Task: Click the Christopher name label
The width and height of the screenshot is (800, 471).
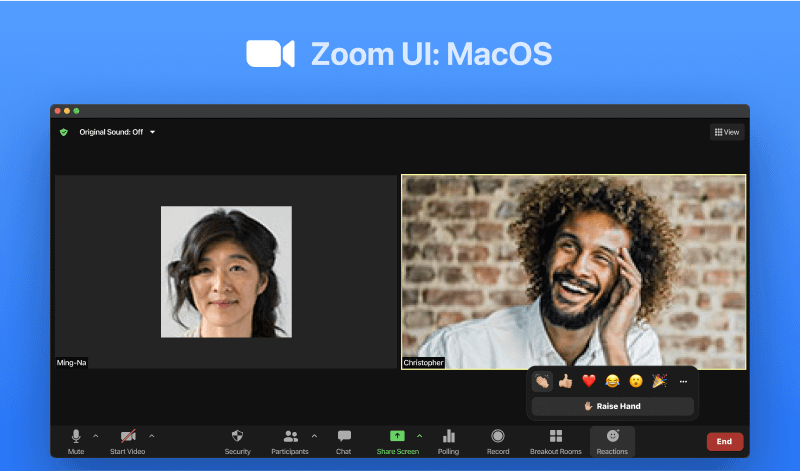Action: [x=423, y=363]
